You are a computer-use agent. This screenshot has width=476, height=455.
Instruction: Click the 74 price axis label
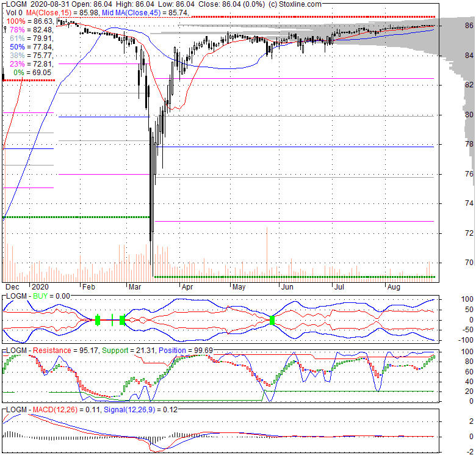coord(469,203)
